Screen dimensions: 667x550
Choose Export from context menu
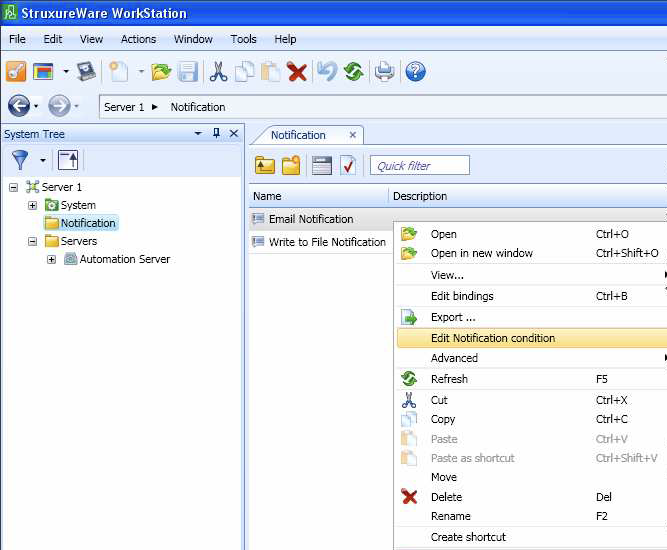532,317
